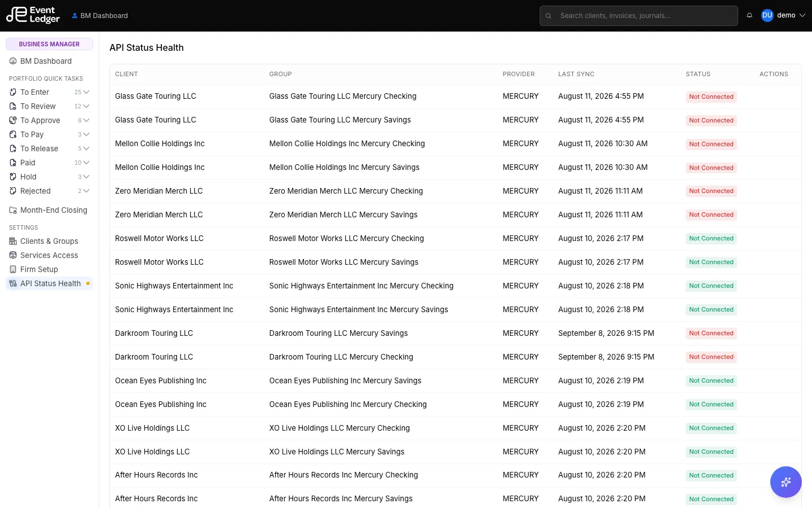Click the Event Ledger logo
Screen dimensions: 812x508
click(33, 15)
